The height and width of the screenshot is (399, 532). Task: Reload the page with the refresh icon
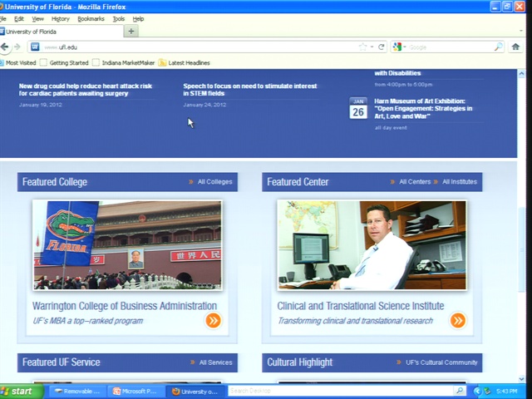point(381,47)
